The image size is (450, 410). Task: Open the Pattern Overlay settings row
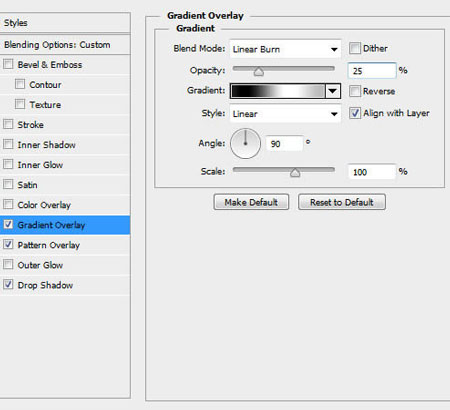click(x=65, y=245)
